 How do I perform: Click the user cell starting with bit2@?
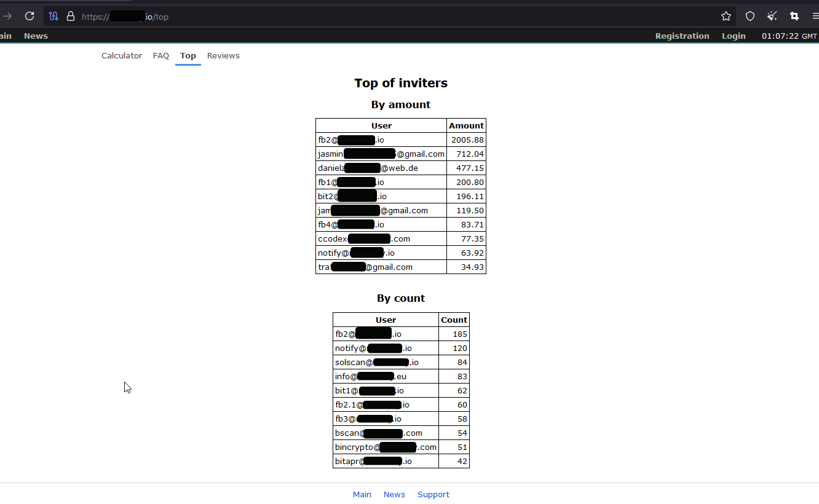[381, 196]
